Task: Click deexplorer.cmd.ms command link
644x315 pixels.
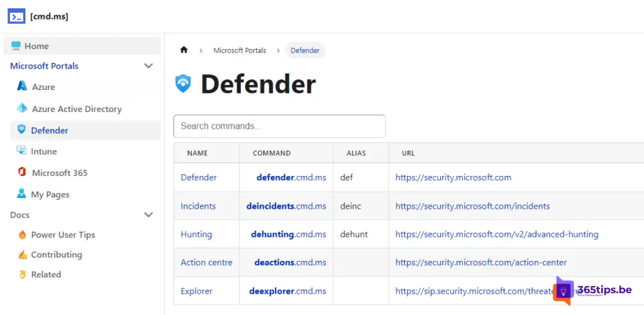Action: (287, 291)
